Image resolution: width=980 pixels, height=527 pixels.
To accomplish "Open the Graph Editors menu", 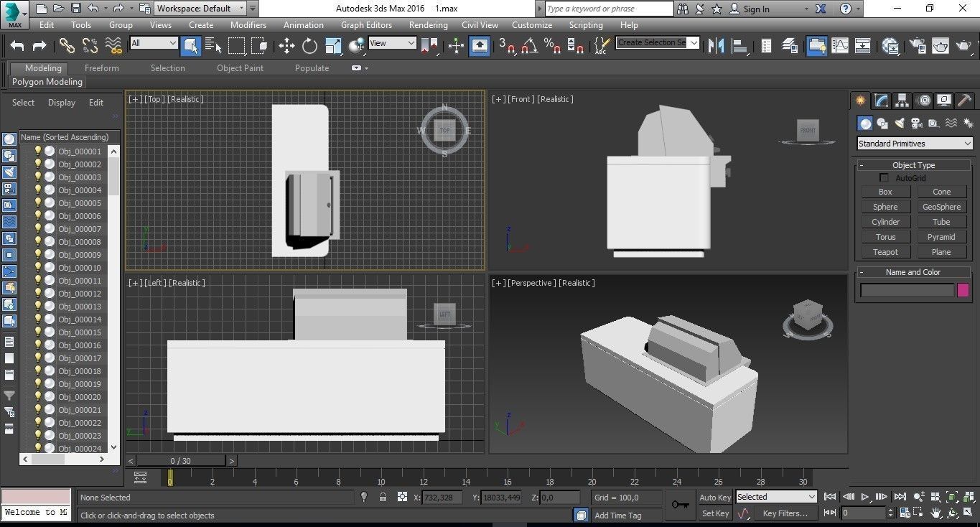I will point(366,24).
